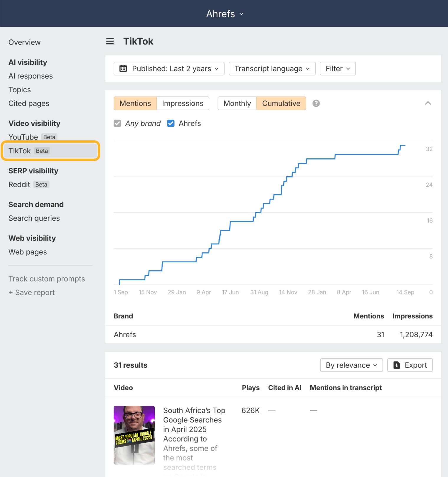Uncheck the Ahrefs brand checkbox
Viewport: 448px width, 477px height.
click(x=171, y=124)
